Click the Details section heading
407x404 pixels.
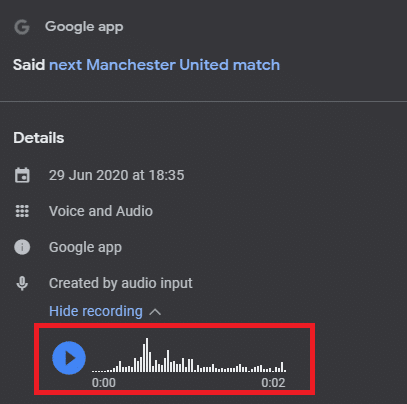tap(39, 138)
